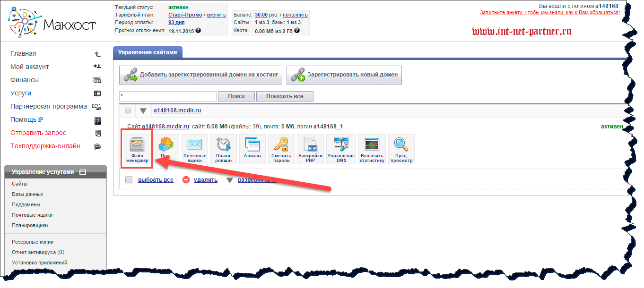Screen dimensions: 644x288
Task: Select the Управление сайтами tab
Action: coord(148,52)
